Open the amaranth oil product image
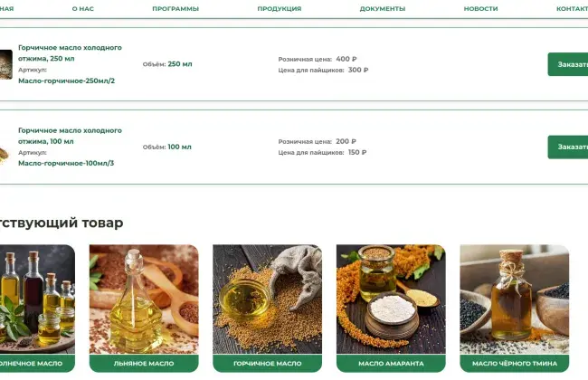This screenshot has height=380, width=588. (x=391, y=299)
